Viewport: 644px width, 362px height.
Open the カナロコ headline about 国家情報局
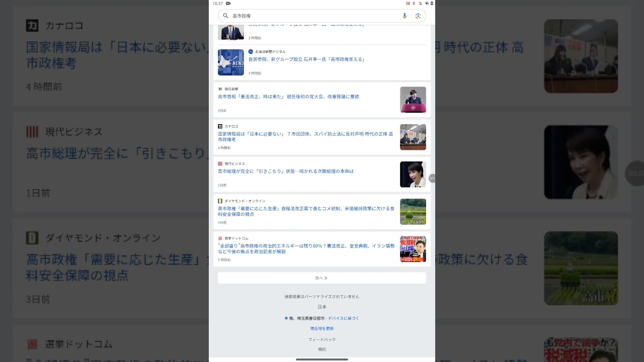tap(306, 137)
